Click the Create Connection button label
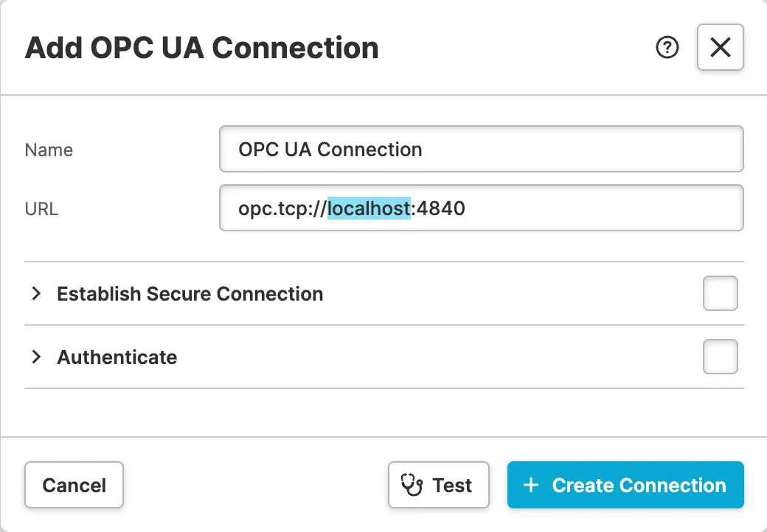Screen dimensions: 767x532 639,485
